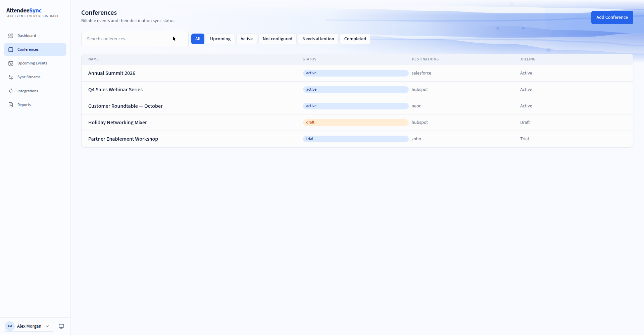Show Completed conferences
This screenshot has width=644, height=335.
pyautogui.click(x=355, y=39)
